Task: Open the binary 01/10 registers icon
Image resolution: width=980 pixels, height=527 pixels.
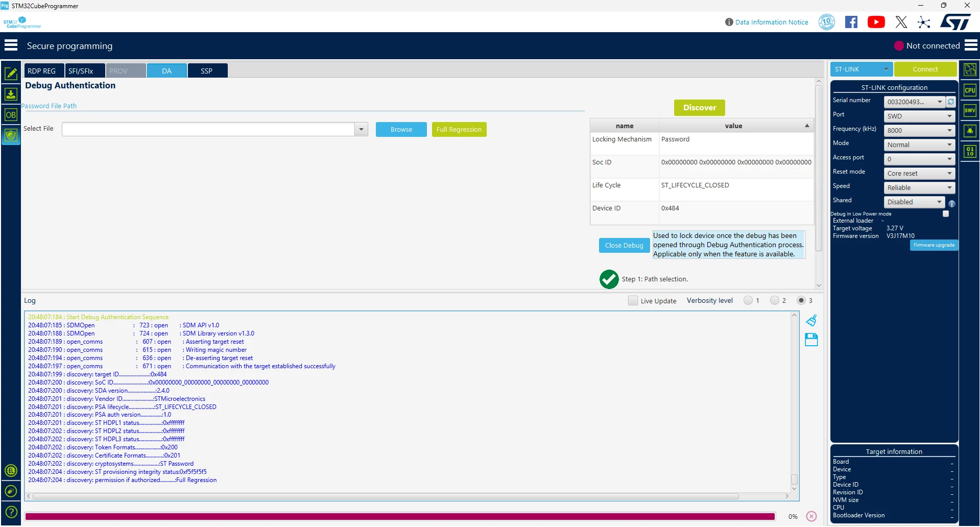Action: tap(970, 151)
